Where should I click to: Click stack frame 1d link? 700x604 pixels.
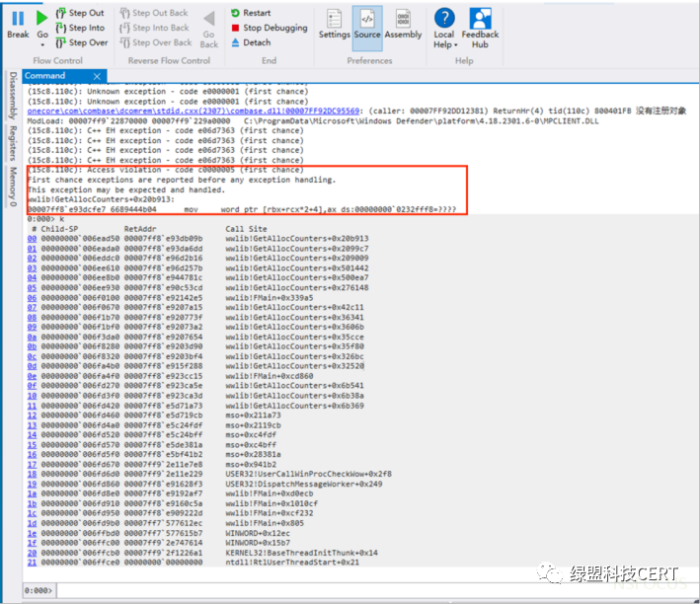tap(32, 523)
